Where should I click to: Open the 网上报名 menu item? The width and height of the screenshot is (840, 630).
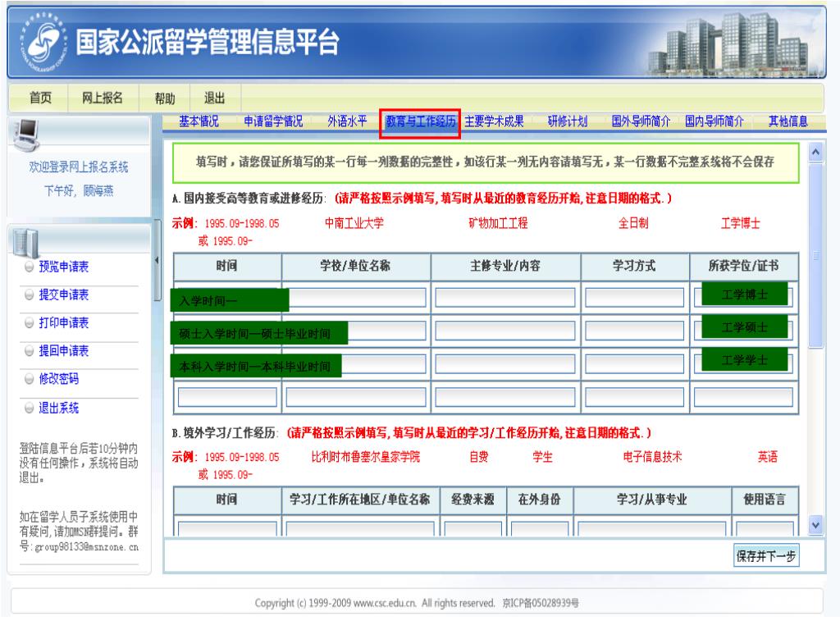(x=102, y=98)
